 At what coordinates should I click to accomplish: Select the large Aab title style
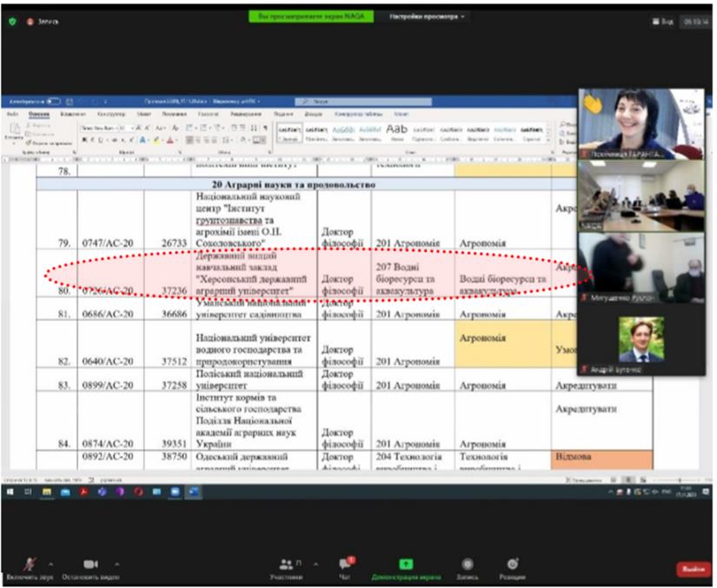pos(396,133)
